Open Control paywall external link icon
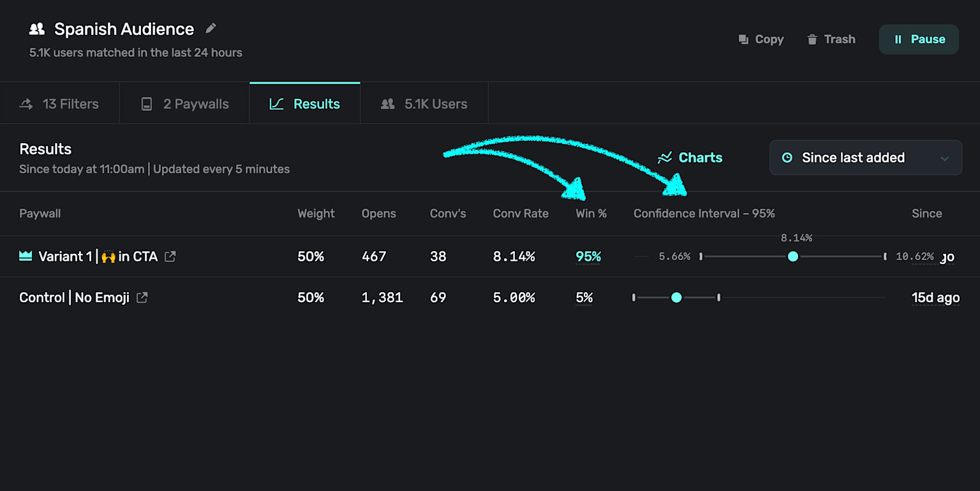The image size is (980, 491). (142, 297)
